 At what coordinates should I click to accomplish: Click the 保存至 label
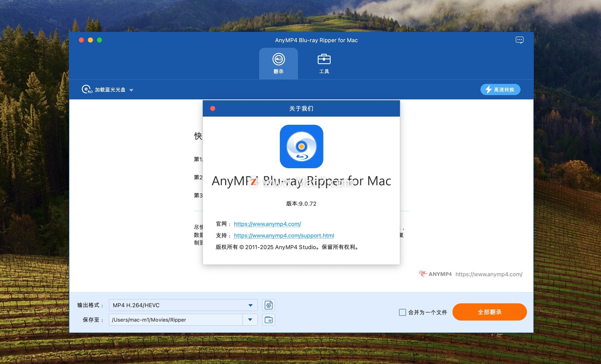(93, 320)
